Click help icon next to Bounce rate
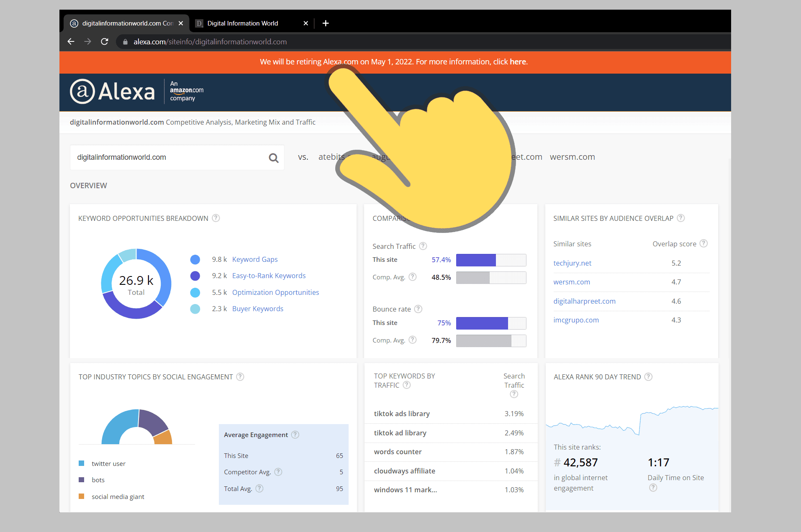The image size is (801, 532). (418, 309)
